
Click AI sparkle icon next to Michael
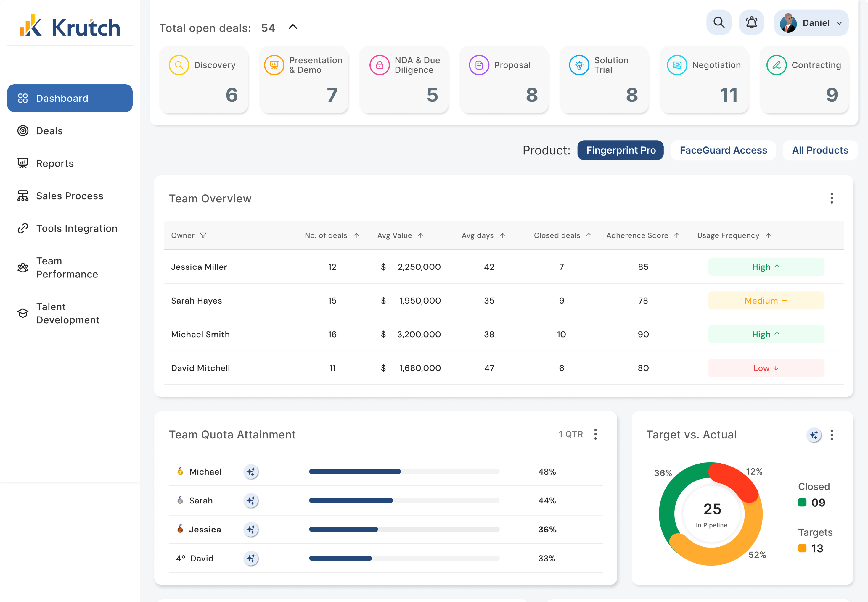click(x=251, y=472)
